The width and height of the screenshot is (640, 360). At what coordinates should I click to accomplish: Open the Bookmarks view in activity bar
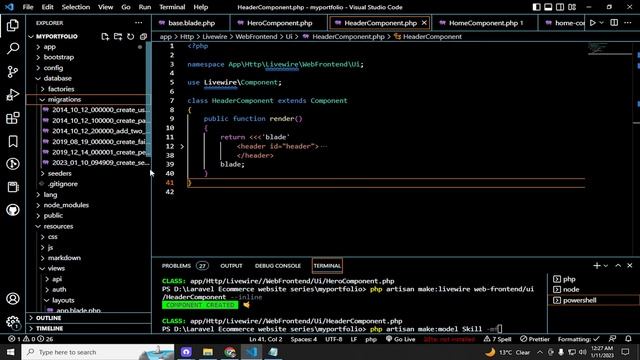click(x=13, y=142)
